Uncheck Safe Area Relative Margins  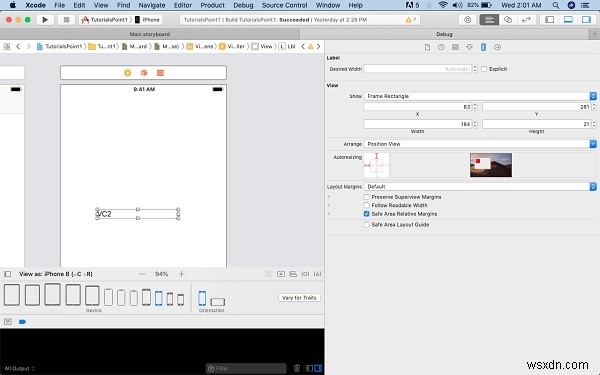pyautogui.click(x=367, y=214)
